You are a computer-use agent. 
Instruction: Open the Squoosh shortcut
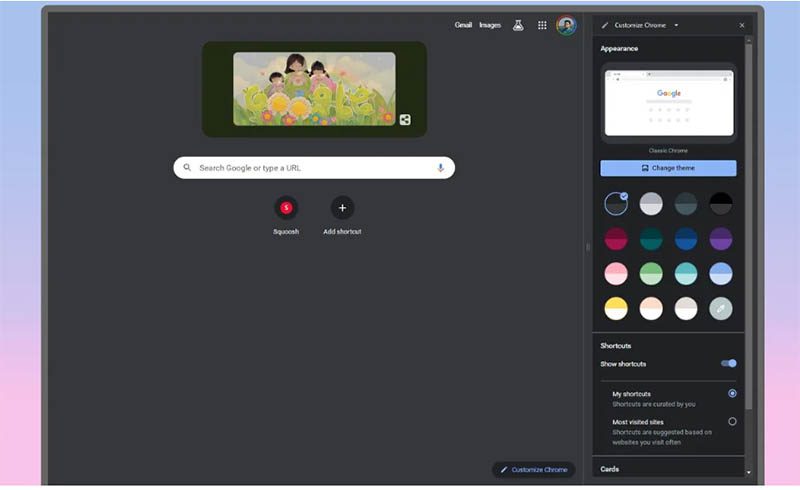coord(286,208)
